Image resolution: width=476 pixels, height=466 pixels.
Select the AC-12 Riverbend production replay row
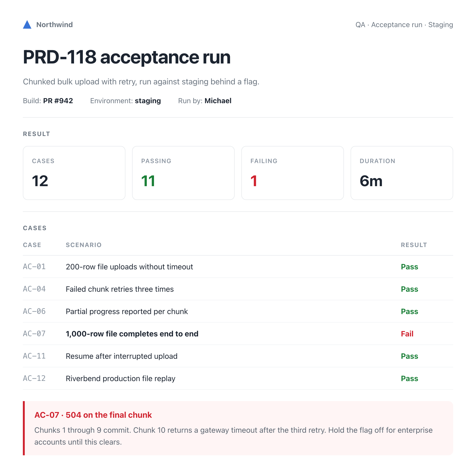[x=238, y=378]
